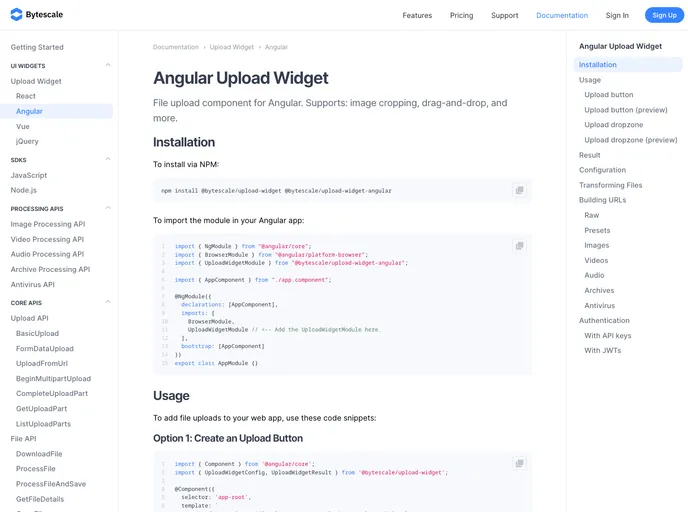Open FormDataUpload reference

[45, 348]
